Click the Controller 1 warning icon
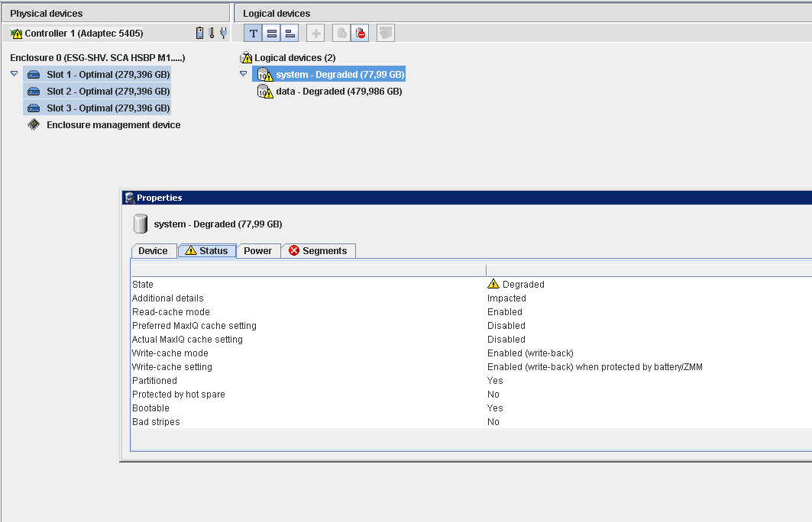 16,34
